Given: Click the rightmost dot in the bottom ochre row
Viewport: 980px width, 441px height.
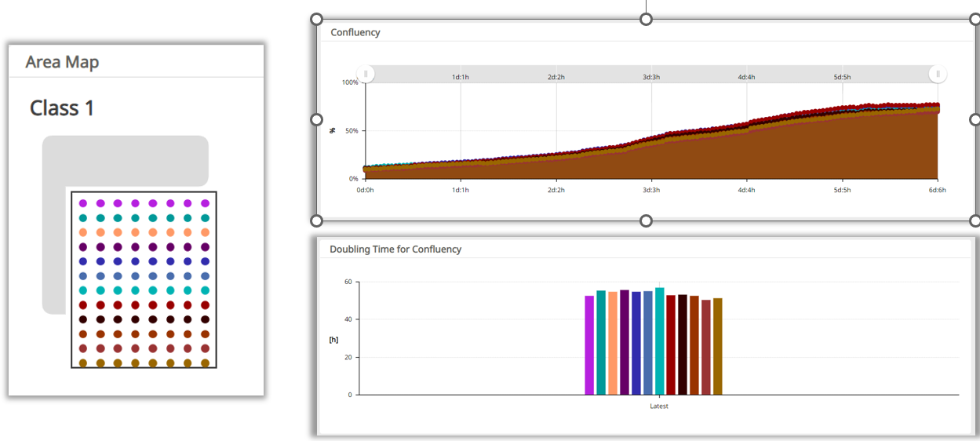Looking at the screenshot, I should (206, 363).
